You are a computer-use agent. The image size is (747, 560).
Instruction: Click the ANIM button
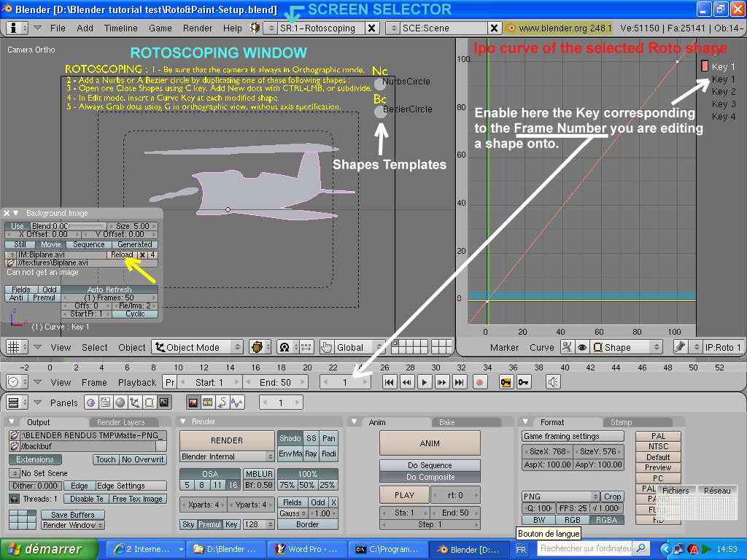[x=430, y=443]
